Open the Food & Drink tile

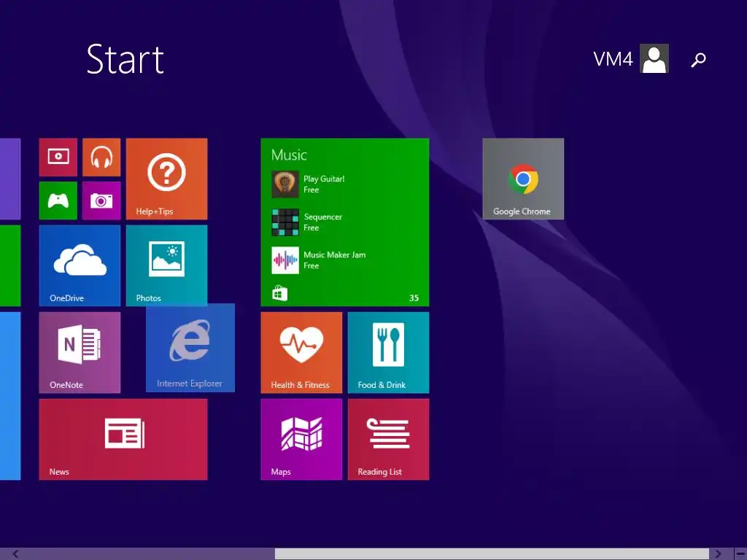pos(388,352)
